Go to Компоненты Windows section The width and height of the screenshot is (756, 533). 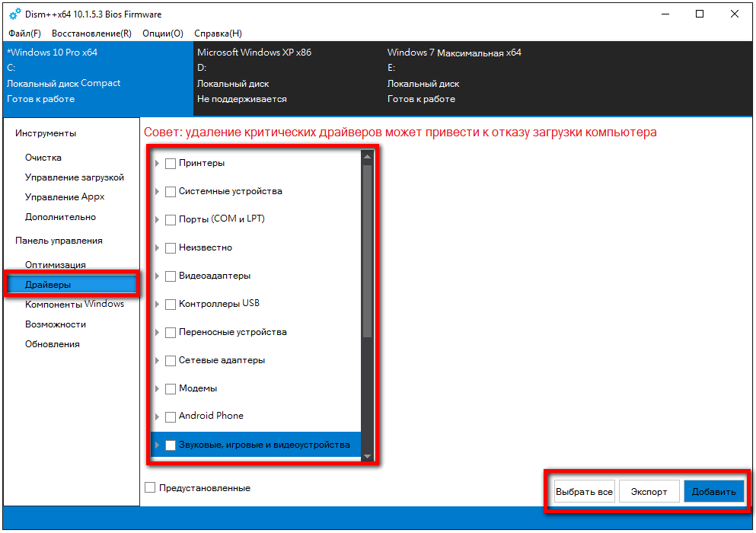(x=74, y=304)
